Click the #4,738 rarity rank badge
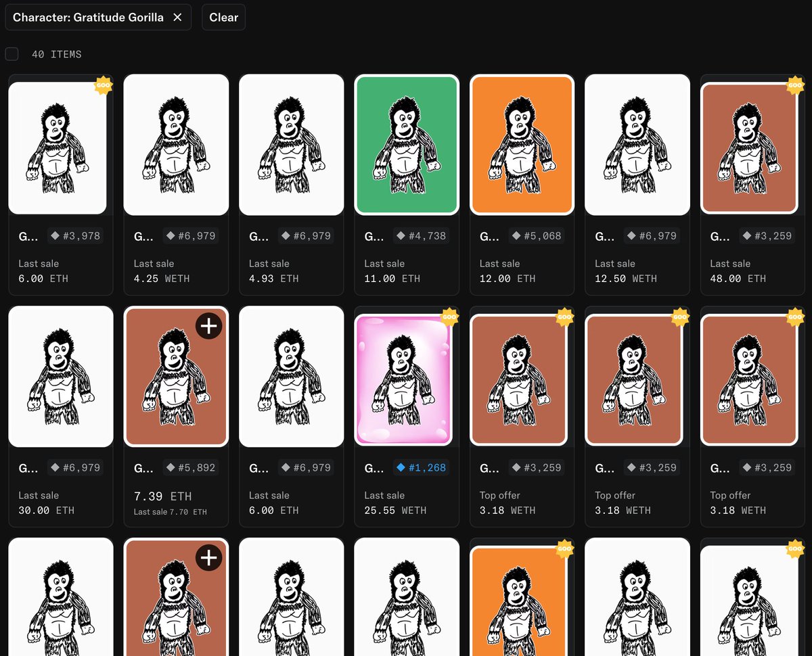 tap(421, 236)
